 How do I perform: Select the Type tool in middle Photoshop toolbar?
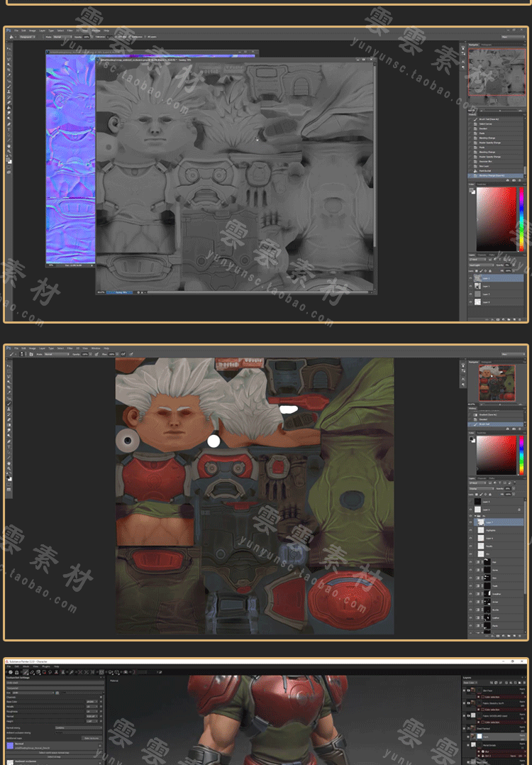(9, 447)
